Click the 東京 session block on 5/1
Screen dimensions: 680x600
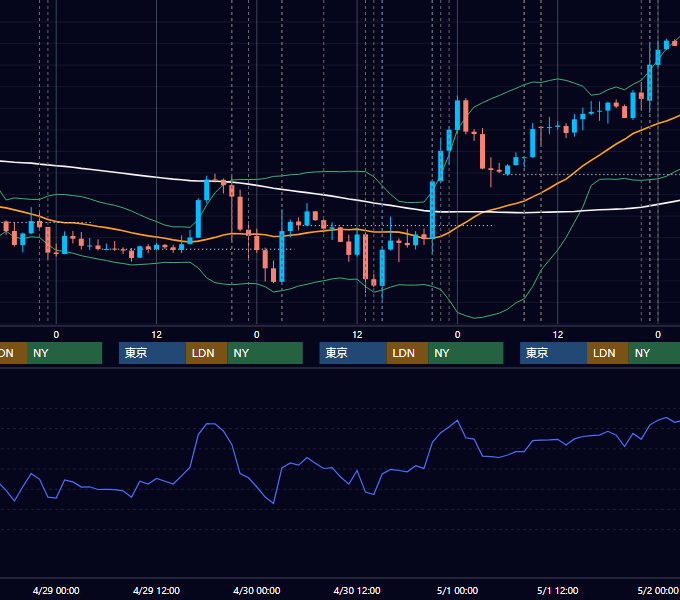553,353
